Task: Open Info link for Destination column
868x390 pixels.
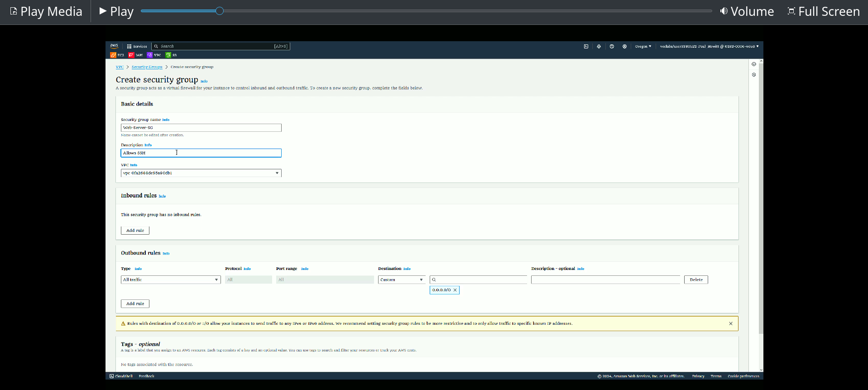Action: point(407,269)
